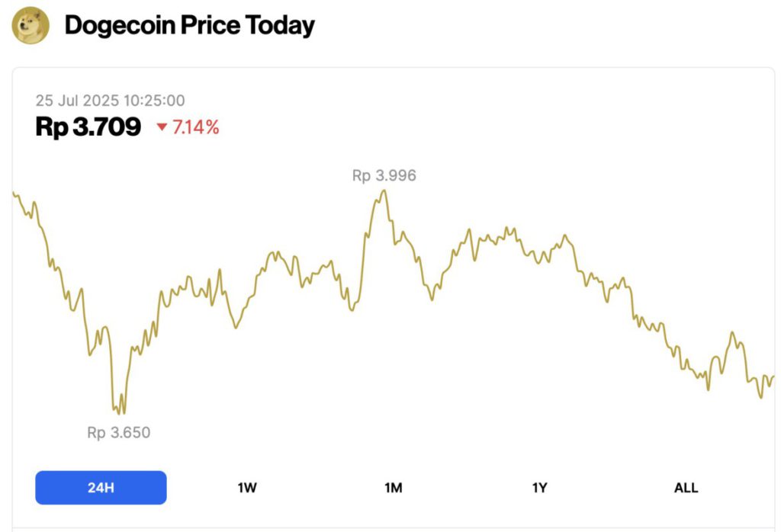Open the Dogecoin logo next to the title
The width and height of the screenshot is (781, 532).
coord(31,24)
